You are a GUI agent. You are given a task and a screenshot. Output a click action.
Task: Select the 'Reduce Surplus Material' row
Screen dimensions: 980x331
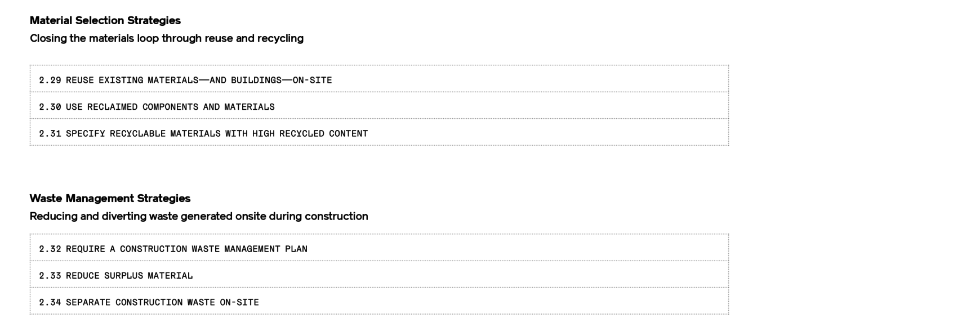pos(379,274)
